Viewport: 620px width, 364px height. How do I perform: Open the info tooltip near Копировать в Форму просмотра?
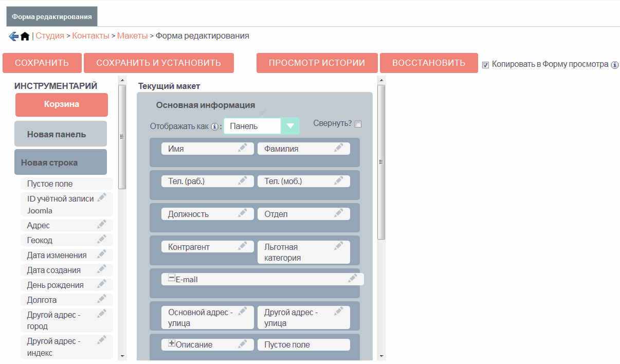616,64
